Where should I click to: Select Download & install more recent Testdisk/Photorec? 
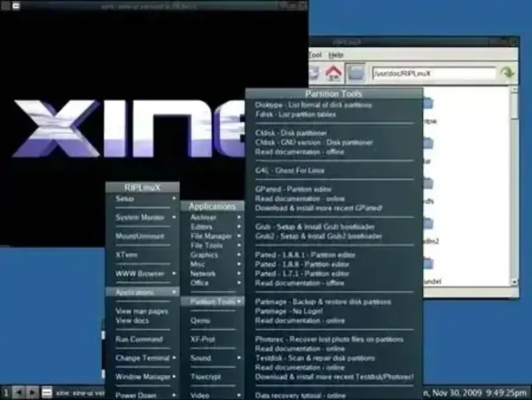tap(334, 377)
